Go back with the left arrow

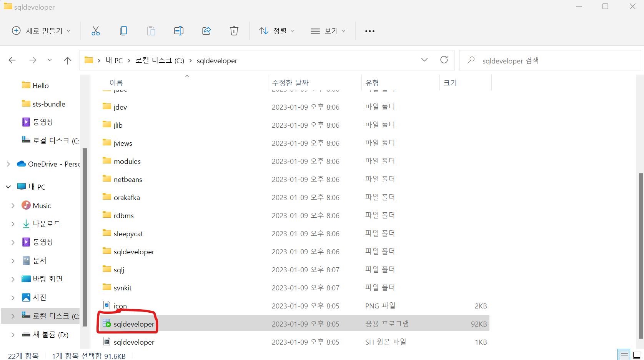pos(12,60)
